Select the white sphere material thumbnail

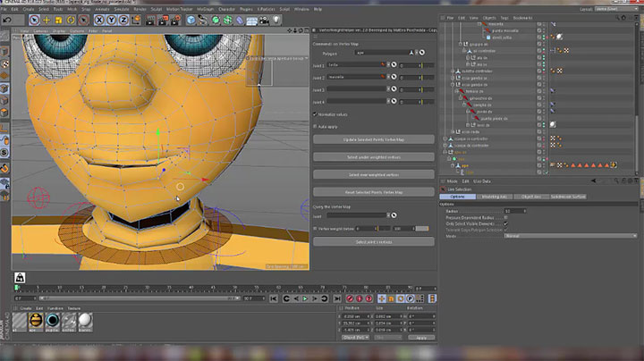point(85,321)
